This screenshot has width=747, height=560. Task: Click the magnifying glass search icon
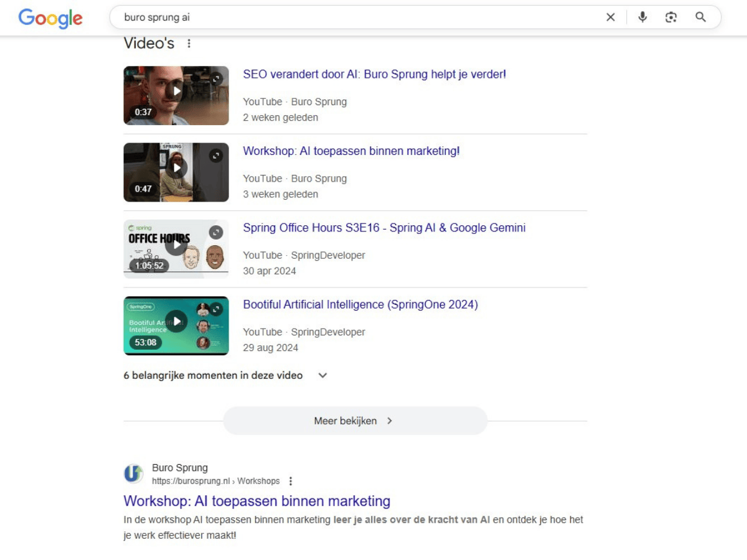pyautogui.click(x=700, y=17)
